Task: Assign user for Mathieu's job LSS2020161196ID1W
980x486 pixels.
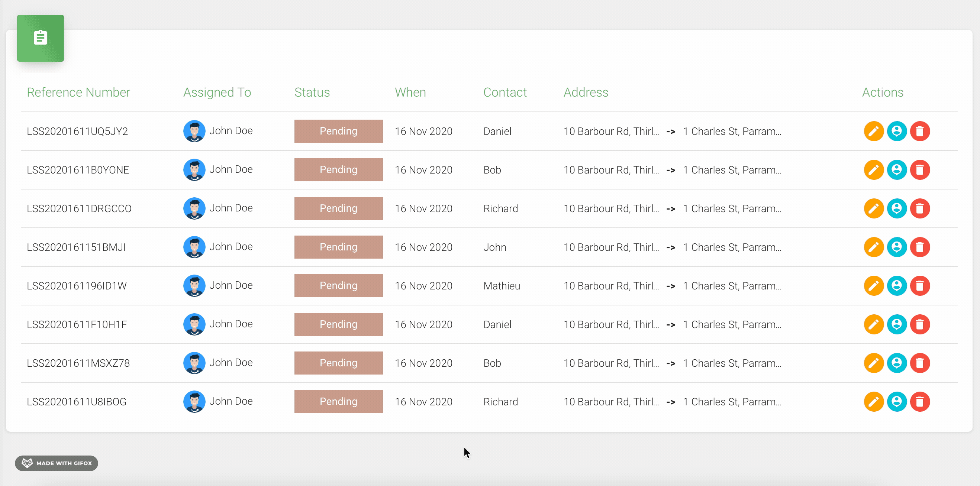Action: click(897, 286)
